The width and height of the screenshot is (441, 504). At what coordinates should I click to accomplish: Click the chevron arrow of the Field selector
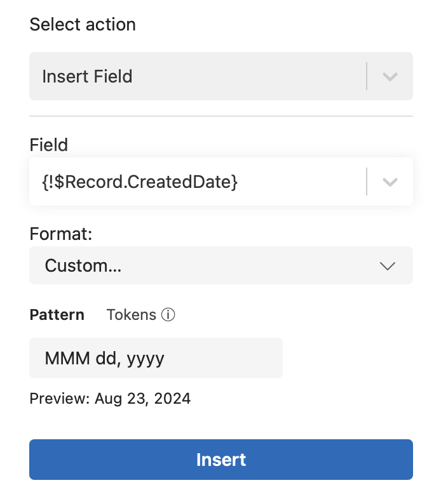(390, 182)
